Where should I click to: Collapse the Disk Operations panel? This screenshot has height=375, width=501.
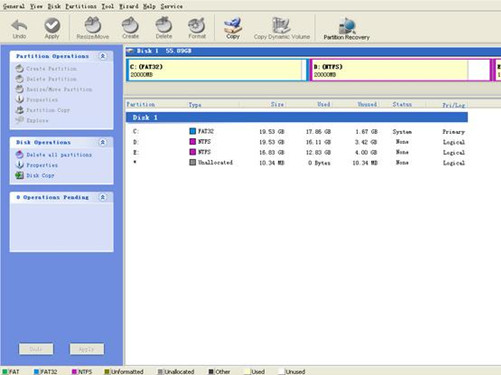click(103, 142)
